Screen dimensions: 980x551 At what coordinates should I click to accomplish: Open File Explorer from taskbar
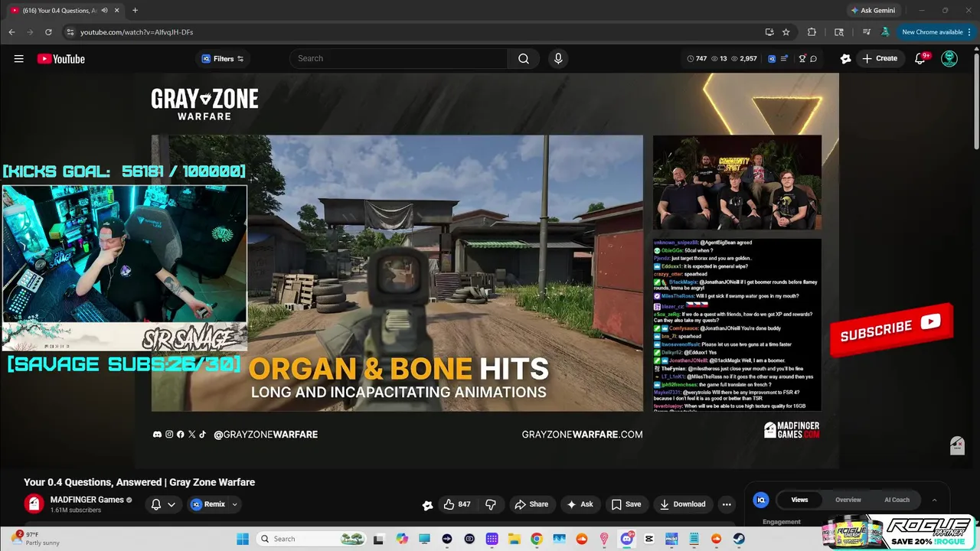[514, 539]
